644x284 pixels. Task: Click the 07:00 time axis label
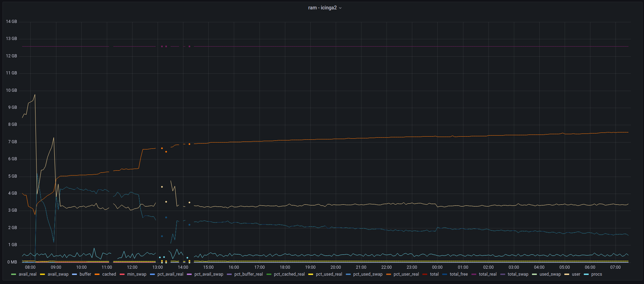click(x=615, y=267)
